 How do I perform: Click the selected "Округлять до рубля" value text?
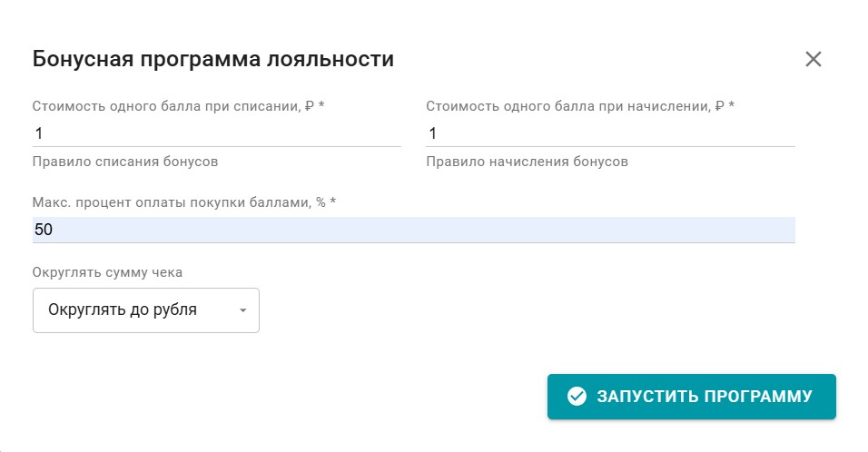123,310
